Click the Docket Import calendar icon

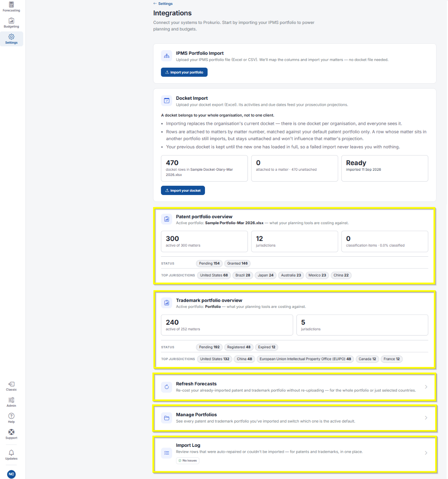(x=167, y=101)
